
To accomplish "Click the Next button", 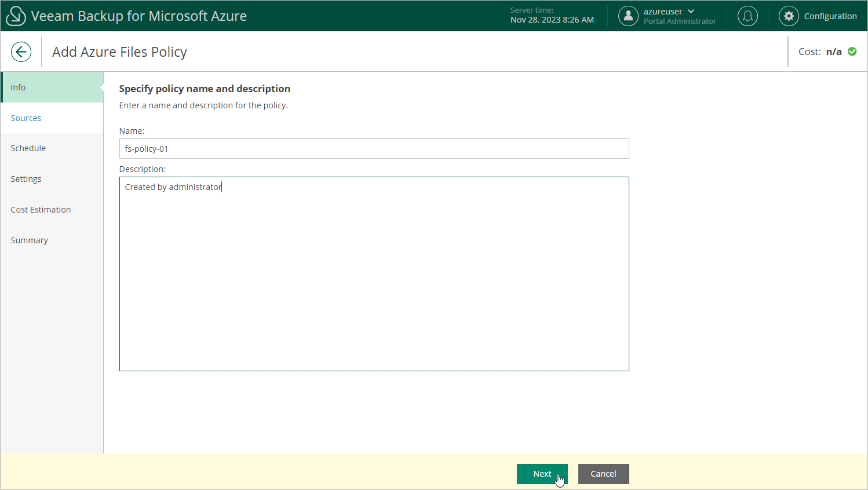I will (x=542, y=474).
